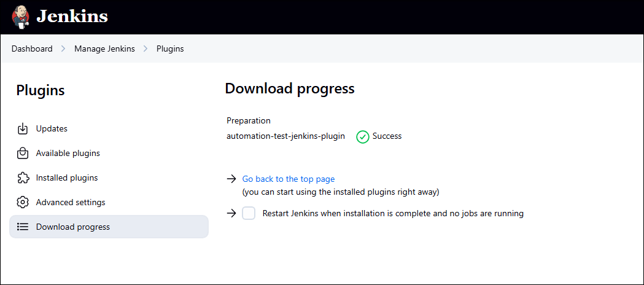Click the Updates download arrow icon

click(x=23, y=129)
